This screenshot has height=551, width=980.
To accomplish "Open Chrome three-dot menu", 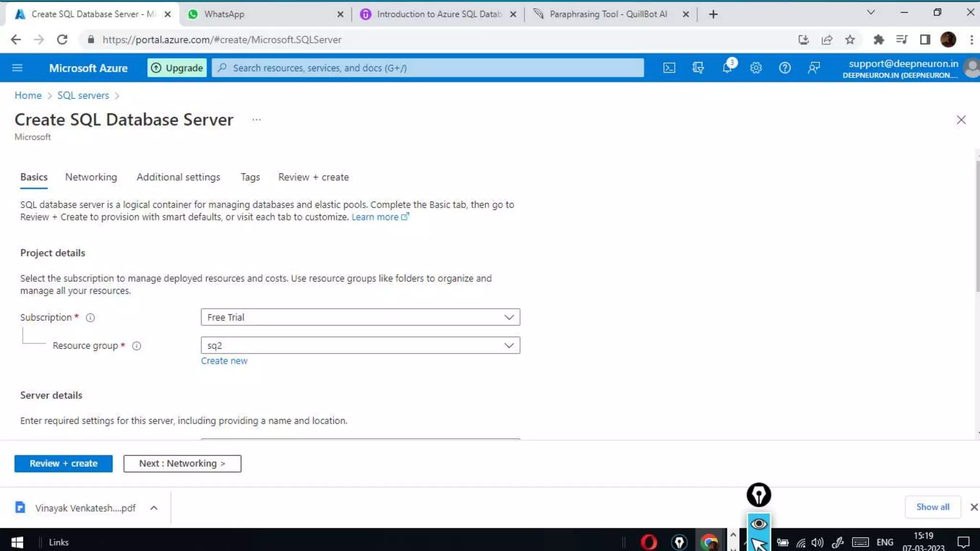I will 971,40.
